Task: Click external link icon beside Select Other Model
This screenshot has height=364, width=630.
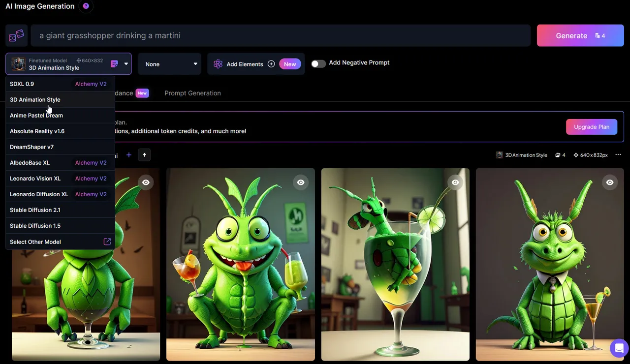Action: point(107,242)
